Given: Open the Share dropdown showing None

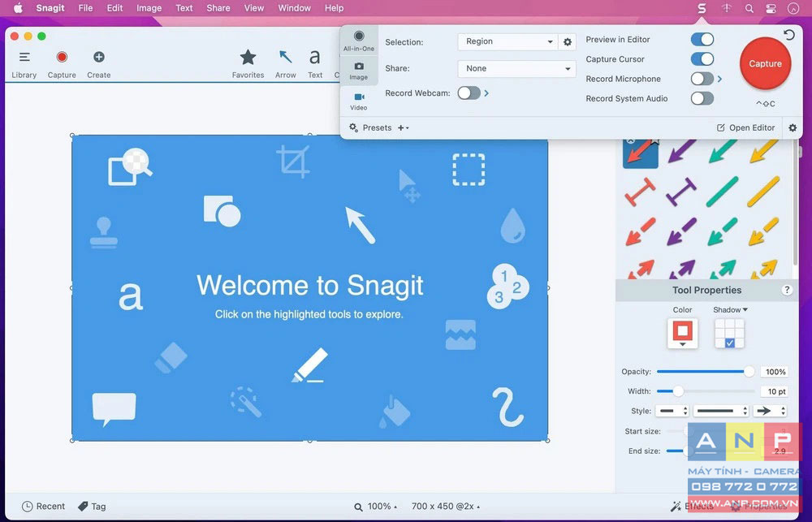Looking at the screenshot, I should pos(516,68).
